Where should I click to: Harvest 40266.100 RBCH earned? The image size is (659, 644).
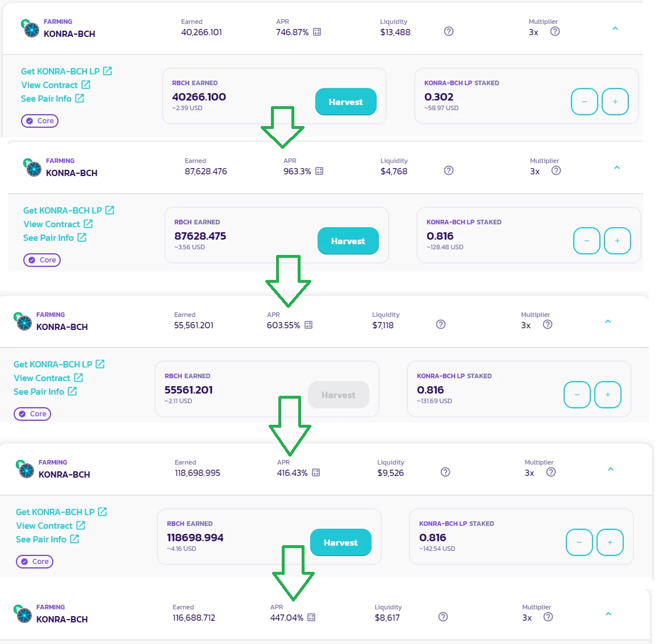click(346, 102)
